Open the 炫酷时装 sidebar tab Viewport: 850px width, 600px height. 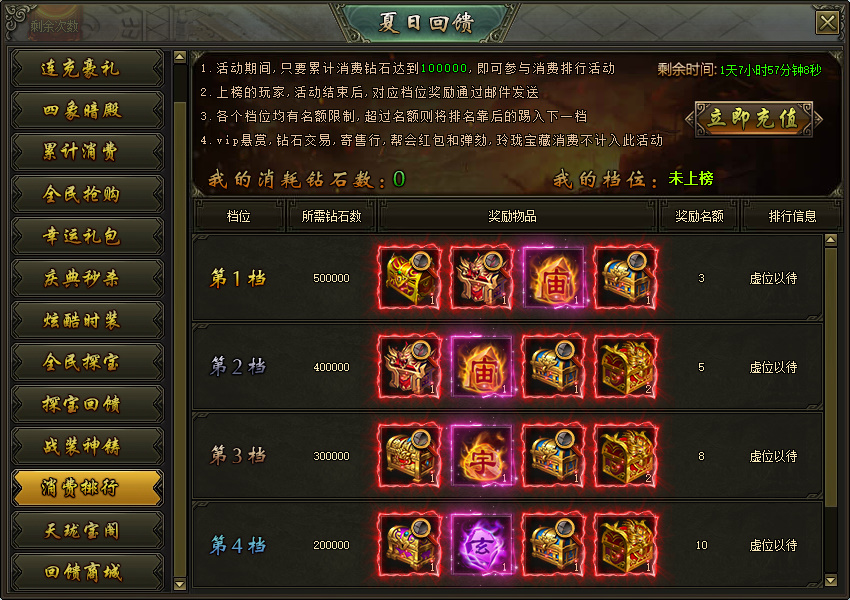point(87,320)
